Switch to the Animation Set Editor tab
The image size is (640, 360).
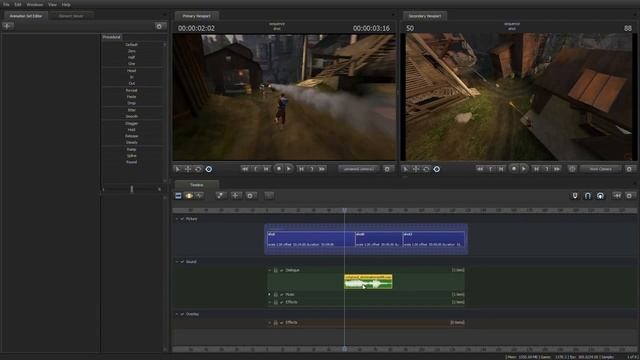coord(26,16)
